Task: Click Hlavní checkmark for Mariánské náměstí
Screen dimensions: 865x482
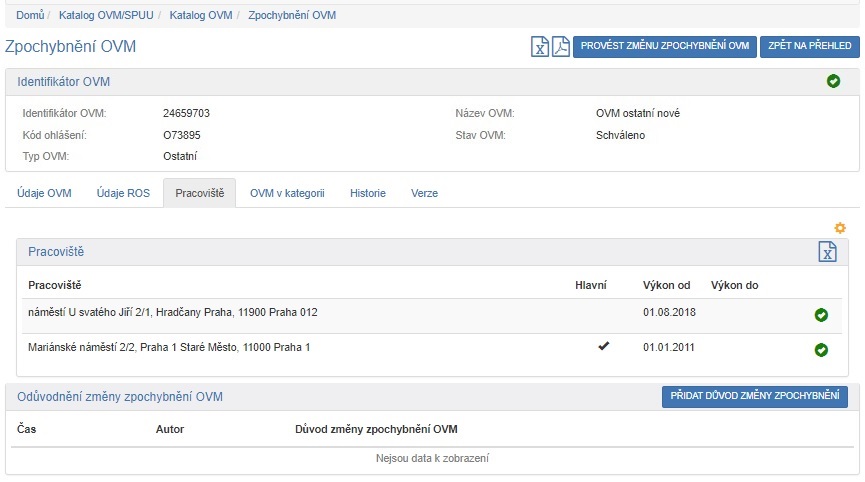Action: [x=603, y=346]
